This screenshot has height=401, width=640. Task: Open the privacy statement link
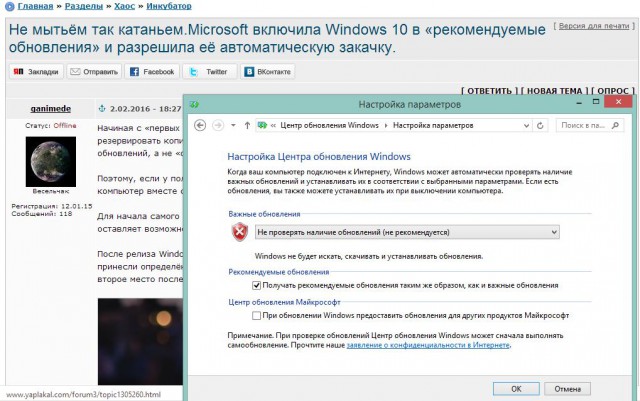[428, 345]
